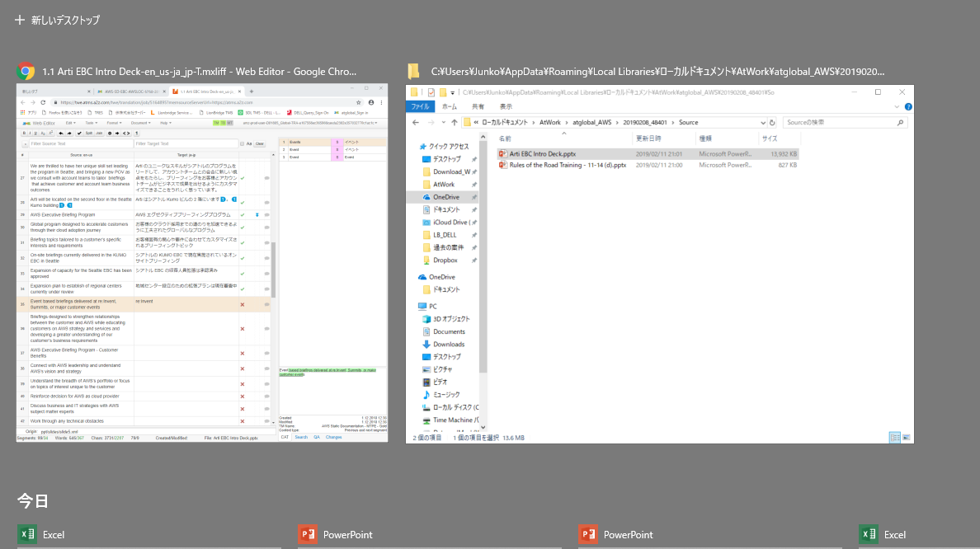
Task: Click the blue help icon in Explorer ribbon
Action: point(907,106)
